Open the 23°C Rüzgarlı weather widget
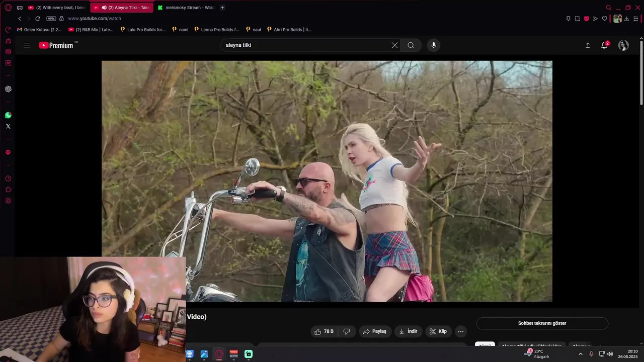Screen dimensions: 644x362 pyautogui.click(x=536, y=354)
